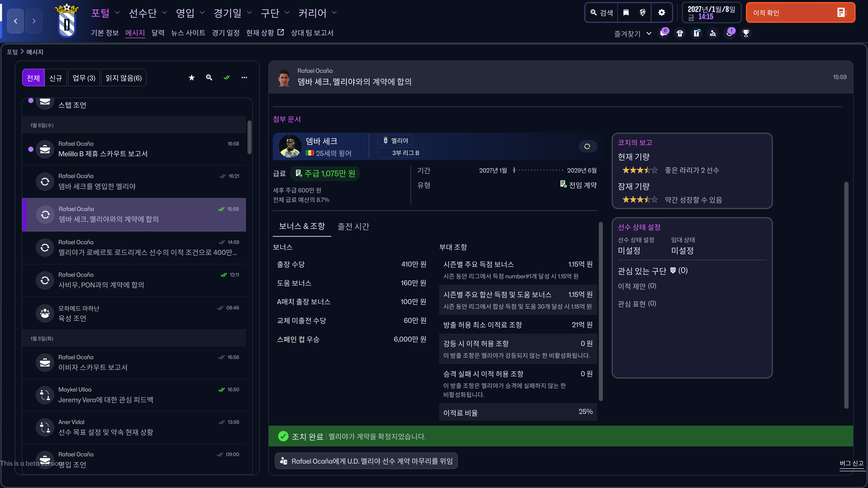This screenshot has height=488, width=868.
Task: Select the 읽지 않음(6) filter
Action: pos(123,78)
